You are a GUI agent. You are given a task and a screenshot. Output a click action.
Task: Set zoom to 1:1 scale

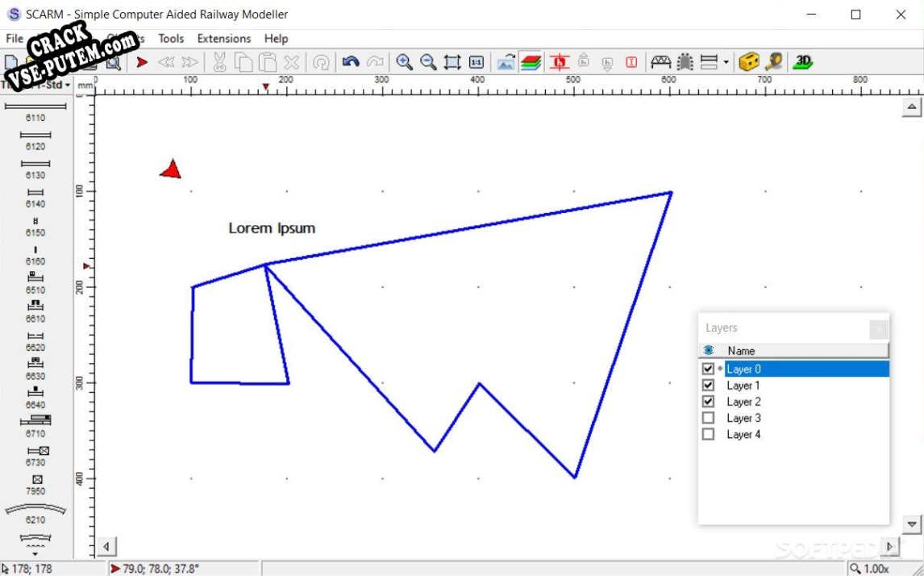477,62
